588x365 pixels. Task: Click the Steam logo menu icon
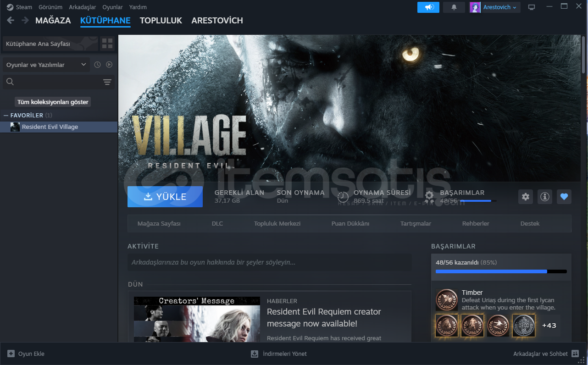(x=10, y=7)
